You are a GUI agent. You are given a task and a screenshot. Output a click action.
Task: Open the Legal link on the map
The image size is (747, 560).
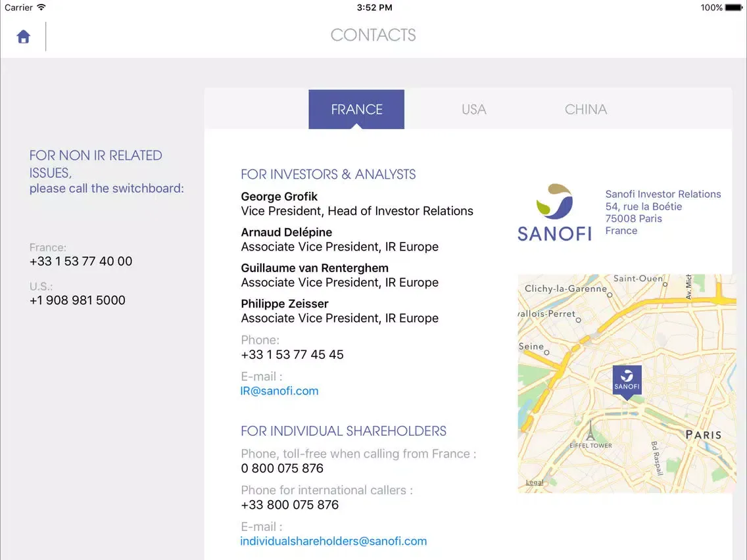(534, 482)
